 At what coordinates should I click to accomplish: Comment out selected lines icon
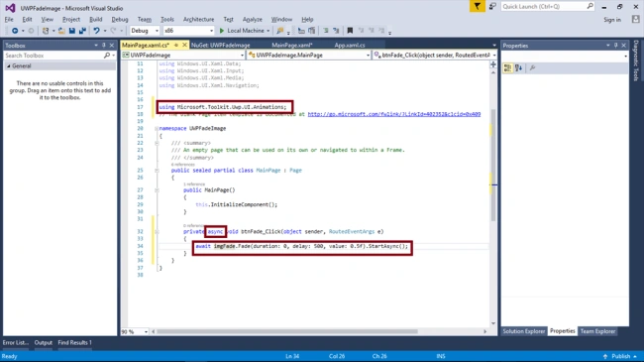coord(326,31)
